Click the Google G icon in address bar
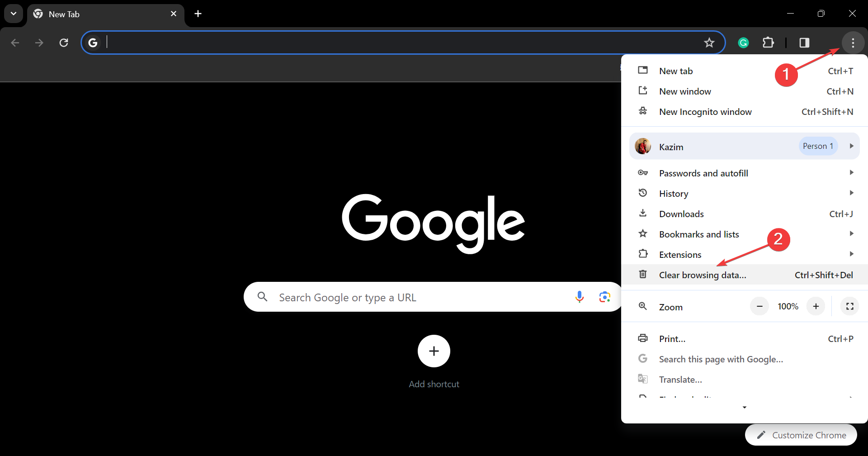Screen dimensions: 868x456 point(93,43)
